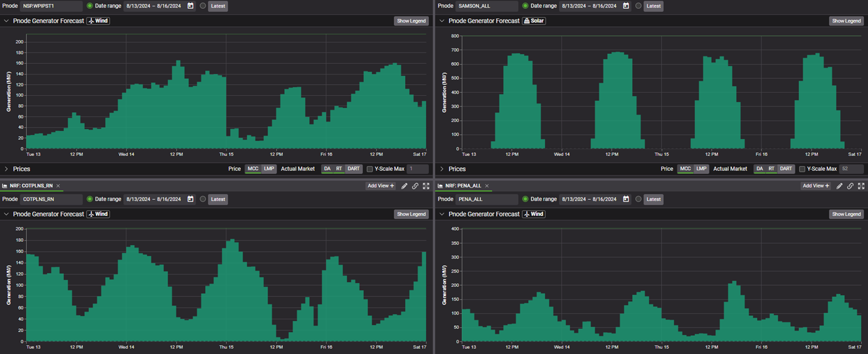
Task: Open the SAMSON_ALL Pnode selector
Action: coord(487,6)
